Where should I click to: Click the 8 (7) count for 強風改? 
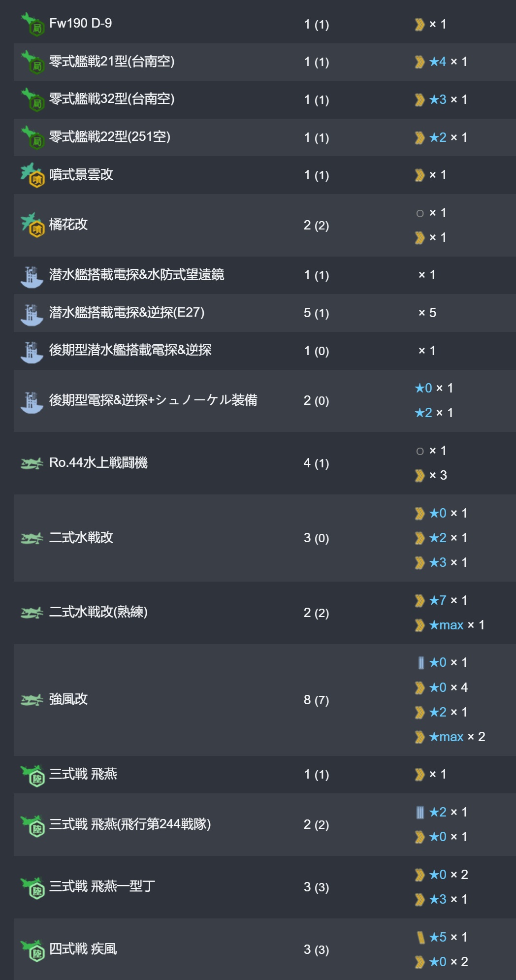316,700
